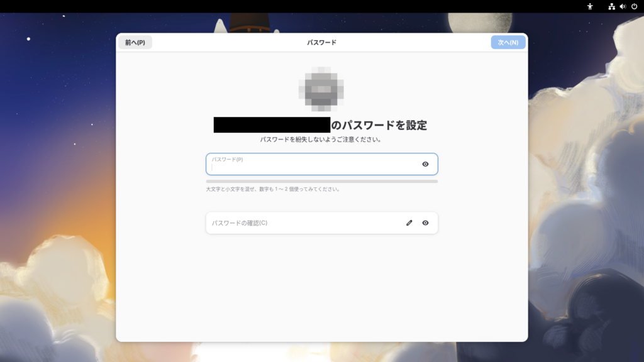Toggle eye icon in パスワードの確認 field
The height and width of the screenshot is (362, 644).
point(425,222)
